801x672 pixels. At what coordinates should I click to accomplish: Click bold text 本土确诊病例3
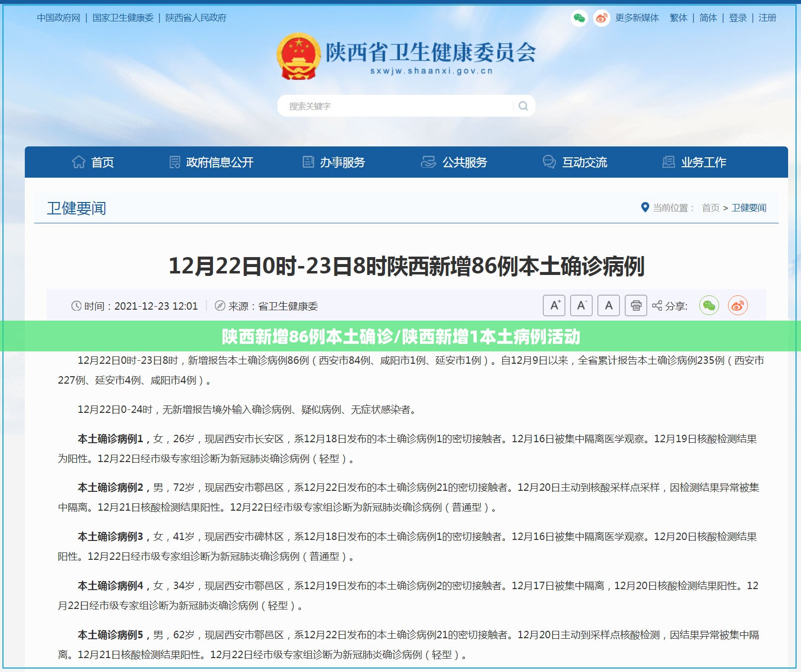coord(110,537)
